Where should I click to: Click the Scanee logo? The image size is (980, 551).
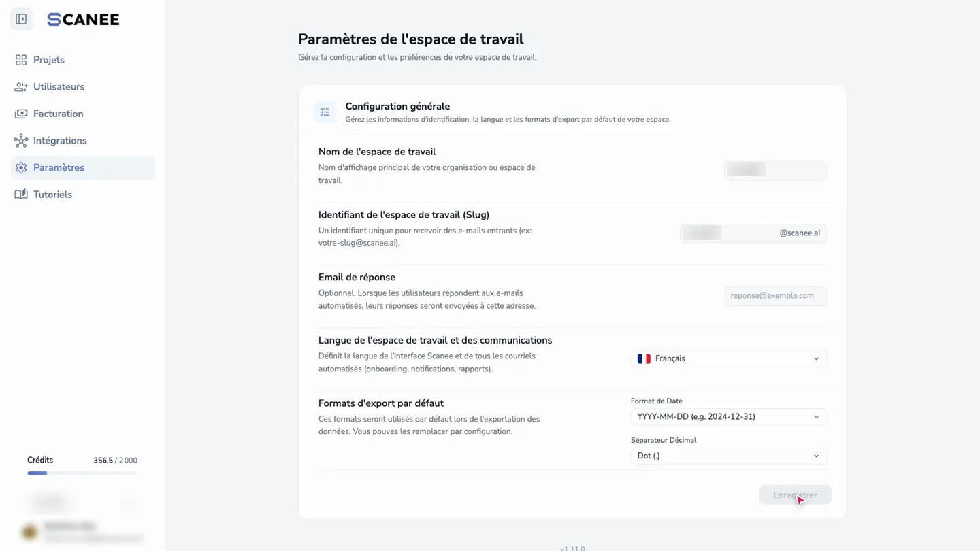tap(83, 20)
